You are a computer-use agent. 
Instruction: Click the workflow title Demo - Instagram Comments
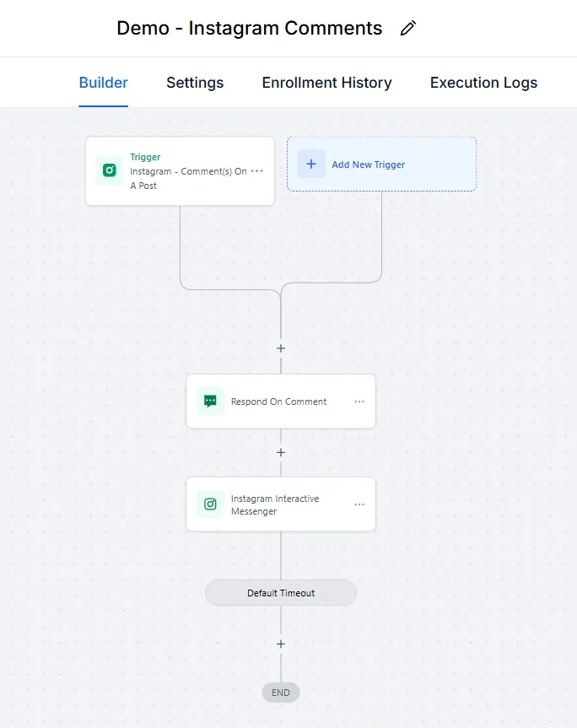tap(250, 29)
